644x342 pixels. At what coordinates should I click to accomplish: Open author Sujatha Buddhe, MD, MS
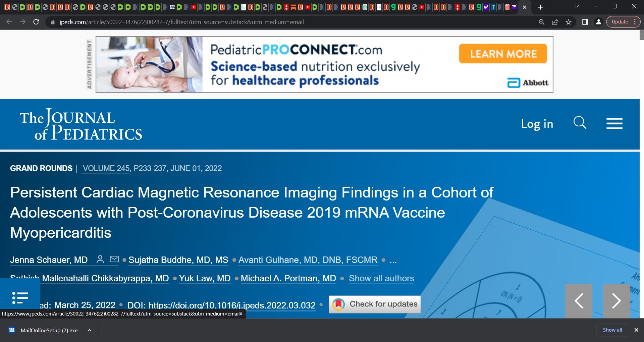(178, 260)
